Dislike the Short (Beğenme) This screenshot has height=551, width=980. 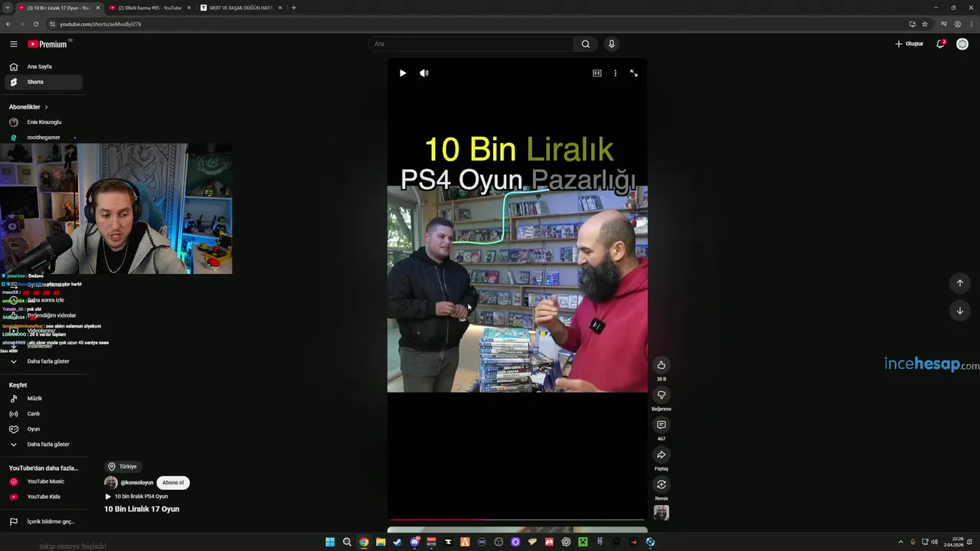pyautogui.click(x=661, y=395)
